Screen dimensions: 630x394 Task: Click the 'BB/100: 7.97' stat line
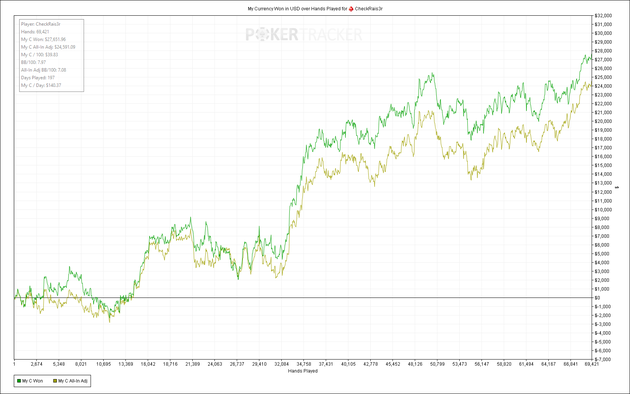coord(33,62)
